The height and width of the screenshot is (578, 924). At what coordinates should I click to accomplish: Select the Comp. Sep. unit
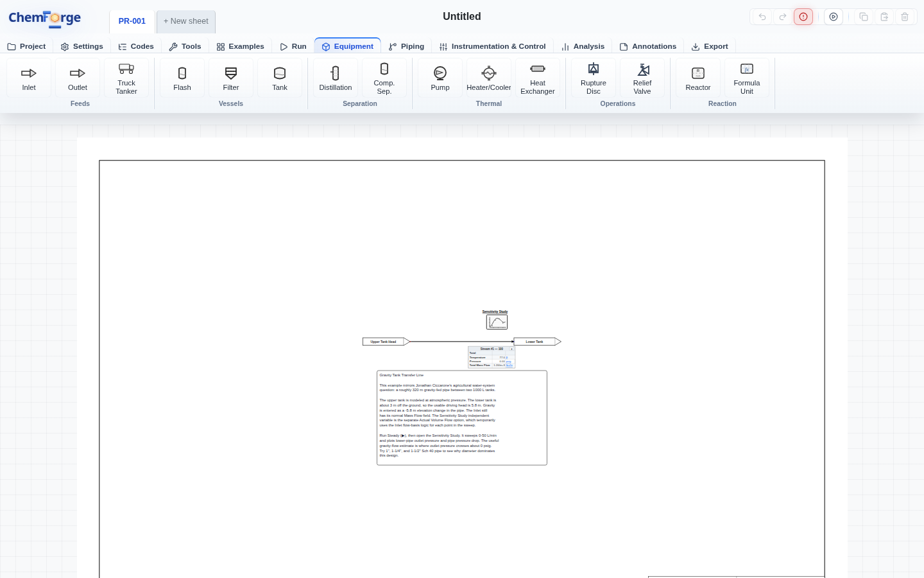tap(384, 78)
